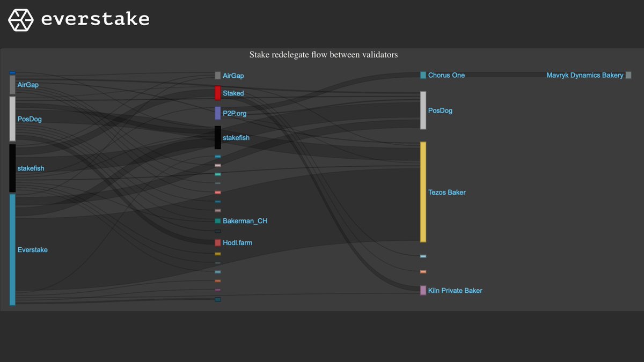Select the small light-blue node below Tezos Baker
Image resolution: width=644 pixels, height=362 pixels.
click(x=423, y=256)
